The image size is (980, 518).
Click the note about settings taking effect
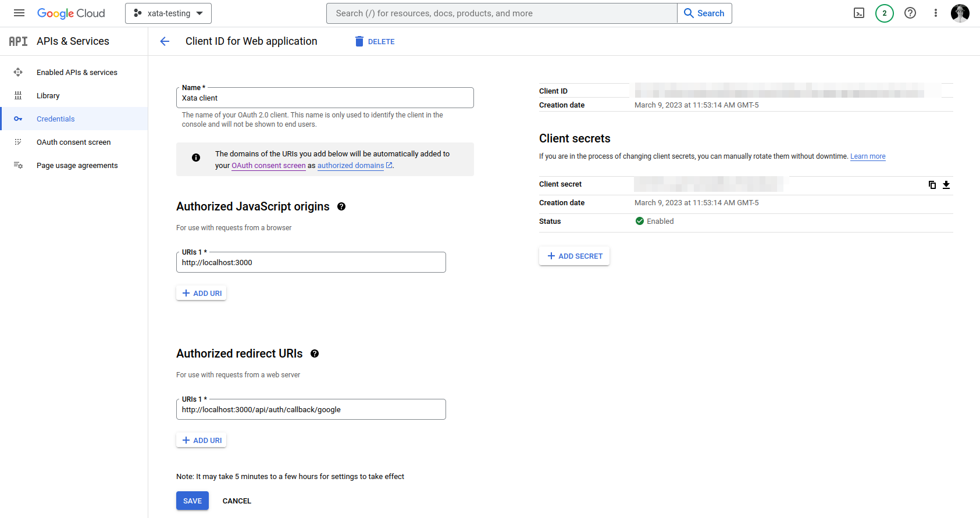click(x=290, y=477)
